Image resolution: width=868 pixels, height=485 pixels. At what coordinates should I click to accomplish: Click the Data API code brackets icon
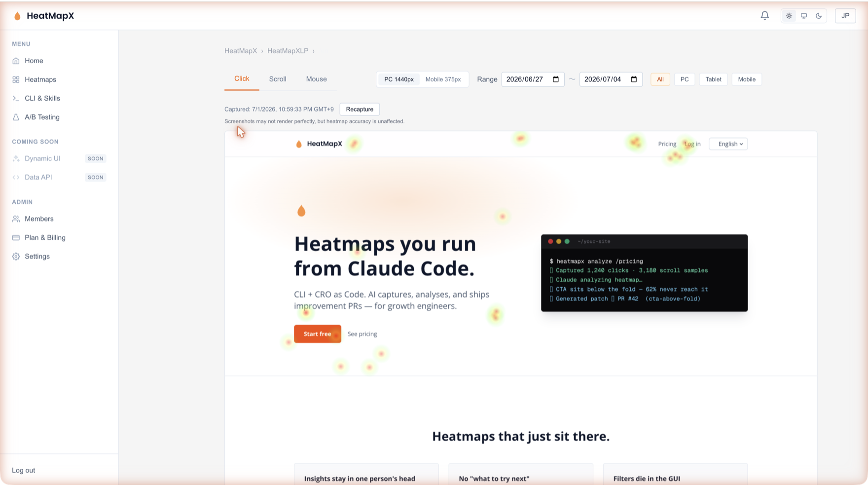16,177
